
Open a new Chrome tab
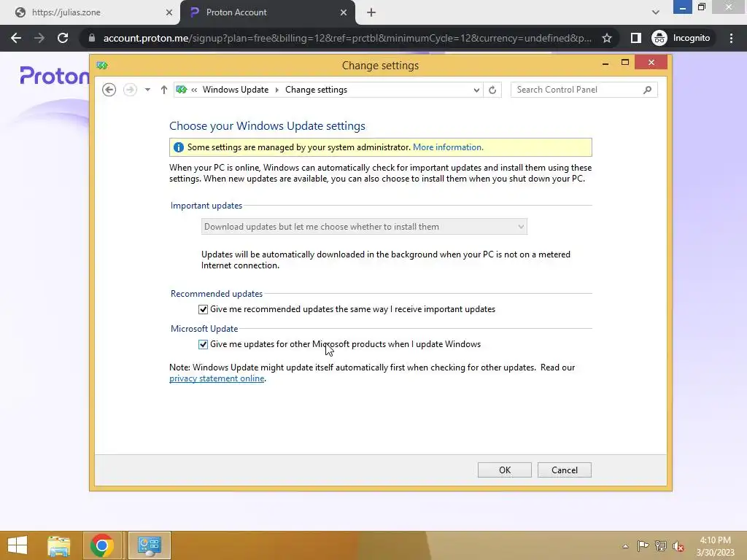(x=371, y=12)
